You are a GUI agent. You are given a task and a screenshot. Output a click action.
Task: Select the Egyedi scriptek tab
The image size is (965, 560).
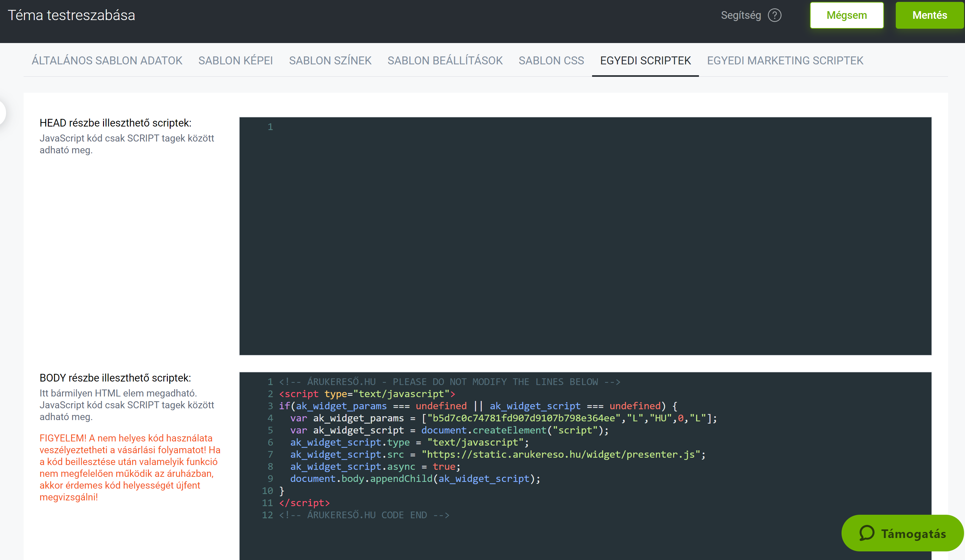pyautogui.click(x=645, y=61)
